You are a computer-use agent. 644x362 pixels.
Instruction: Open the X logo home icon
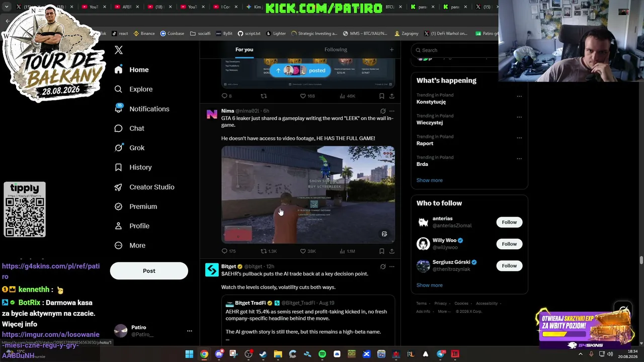(x=119, y=50)
